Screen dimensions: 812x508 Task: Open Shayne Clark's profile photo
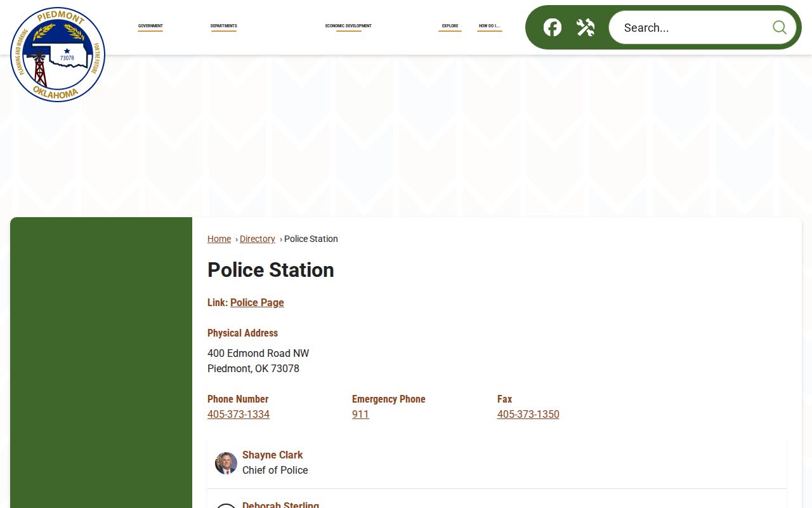(226, 463)
